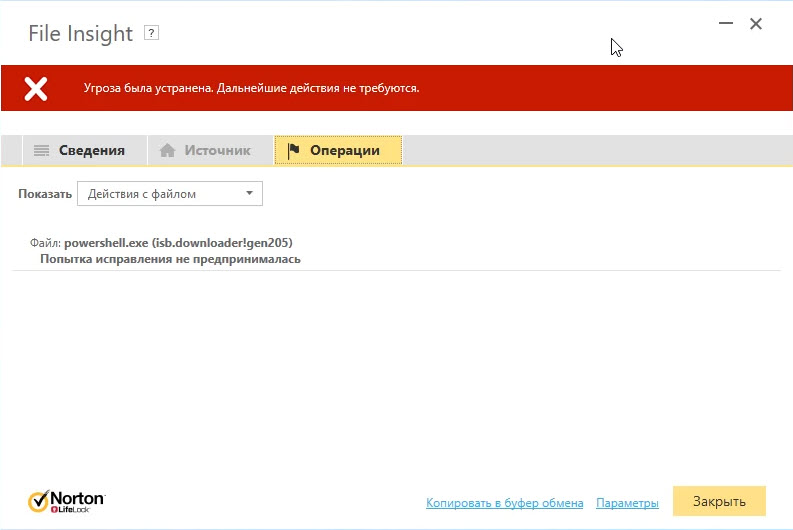Click the 'Угроза была устранена' banner message
The width and height of the screenshot is (793, 530).
251,88
